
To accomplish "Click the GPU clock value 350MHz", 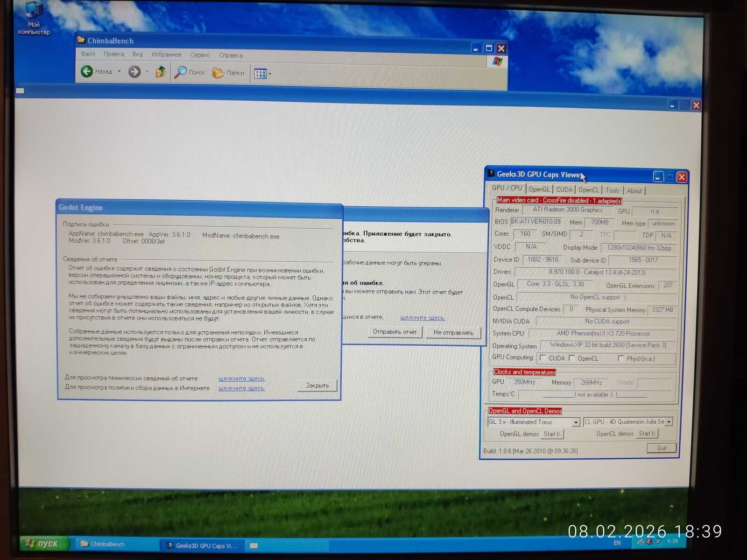I will (x=524, y=382).
